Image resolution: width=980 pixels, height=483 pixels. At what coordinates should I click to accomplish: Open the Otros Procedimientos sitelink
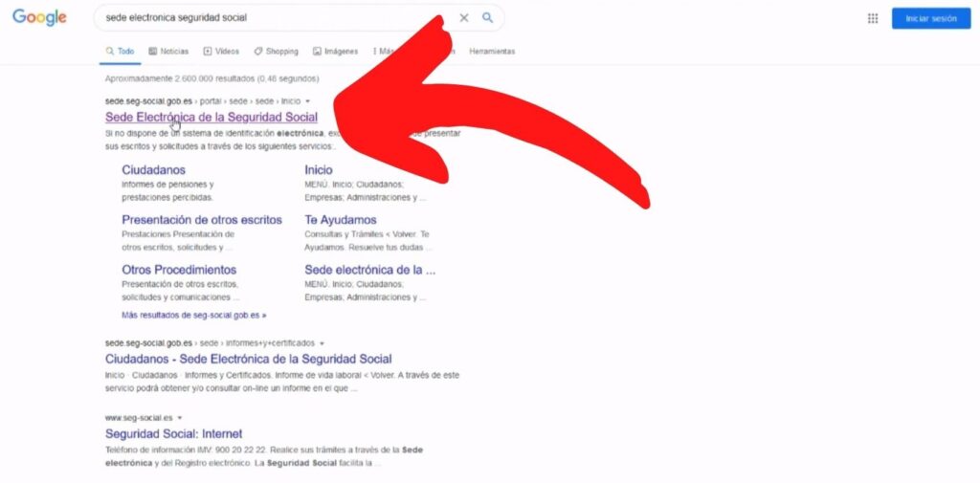179,270
